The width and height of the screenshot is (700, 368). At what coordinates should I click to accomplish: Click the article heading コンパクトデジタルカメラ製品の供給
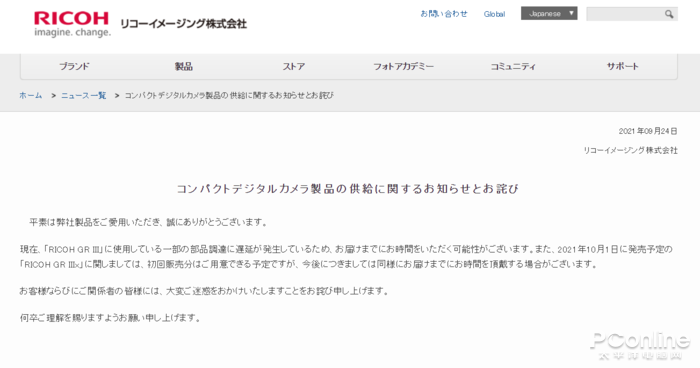click(348, 189)
